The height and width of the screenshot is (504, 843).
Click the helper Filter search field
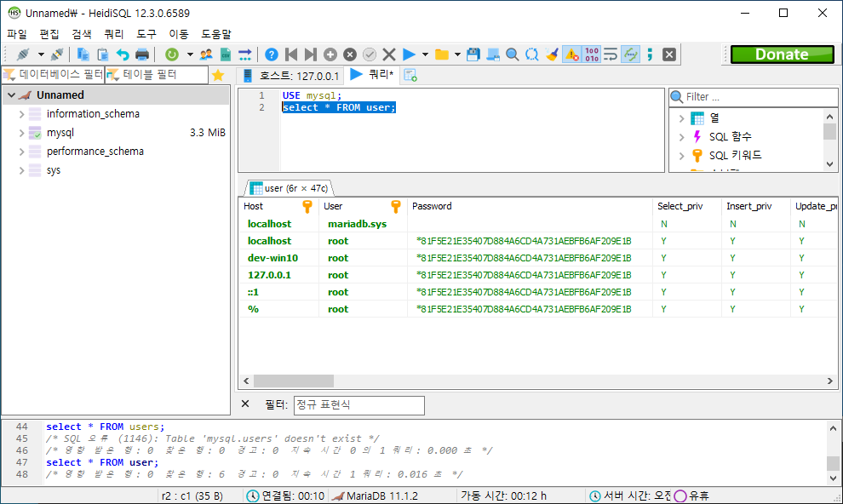(754, 97)
